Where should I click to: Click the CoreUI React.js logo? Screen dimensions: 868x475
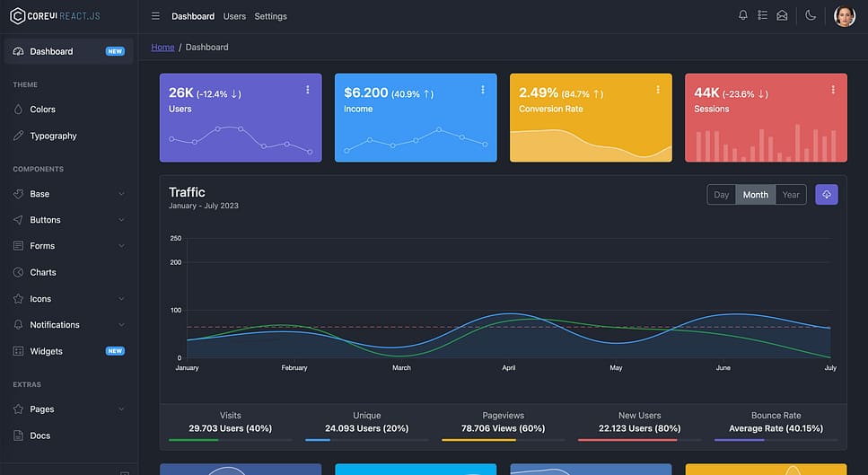56,16
